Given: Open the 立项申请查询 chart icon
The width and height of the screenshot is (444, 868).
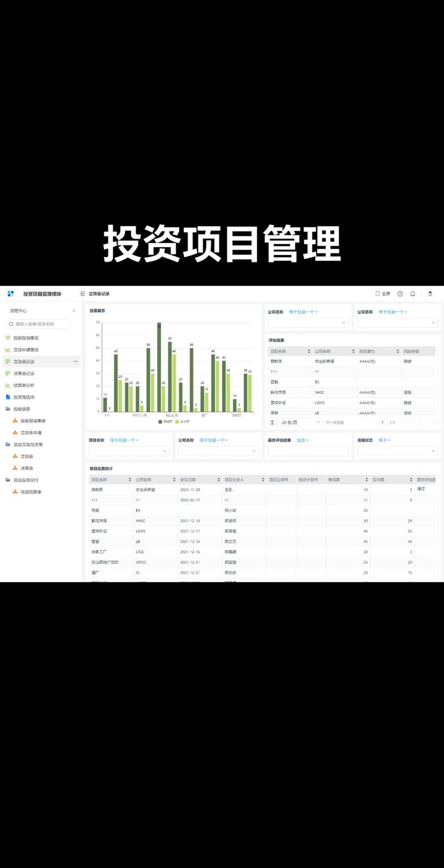Looking at the screenshot, I should coord(7,349).
